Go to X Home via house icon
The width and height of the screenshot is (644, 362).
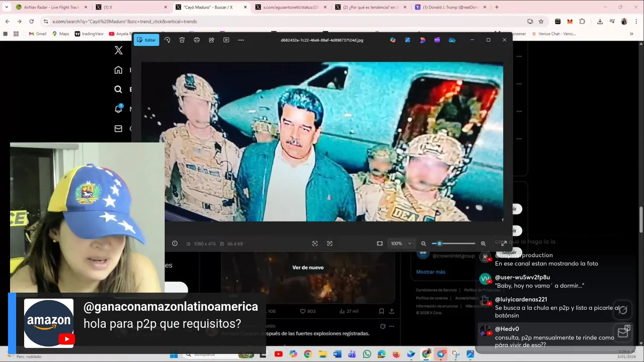pyautogui.click(x=118, y=70)
